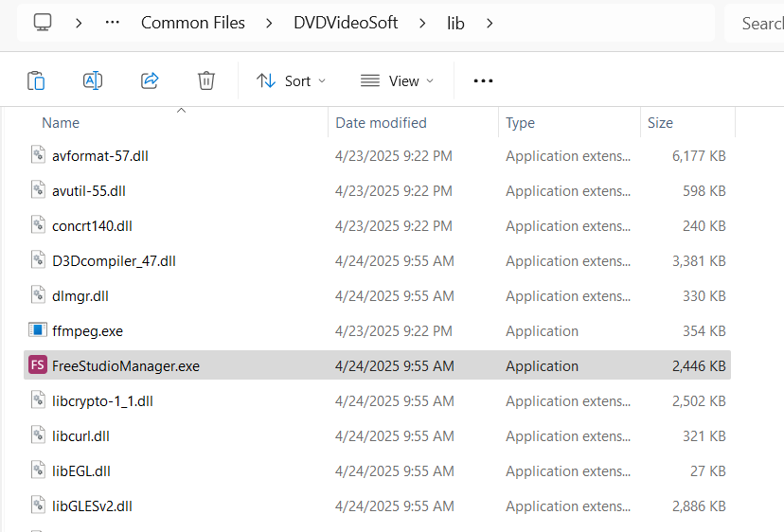
Task: Open the Sort dropdown menu
Action: (x=291, y=80)
